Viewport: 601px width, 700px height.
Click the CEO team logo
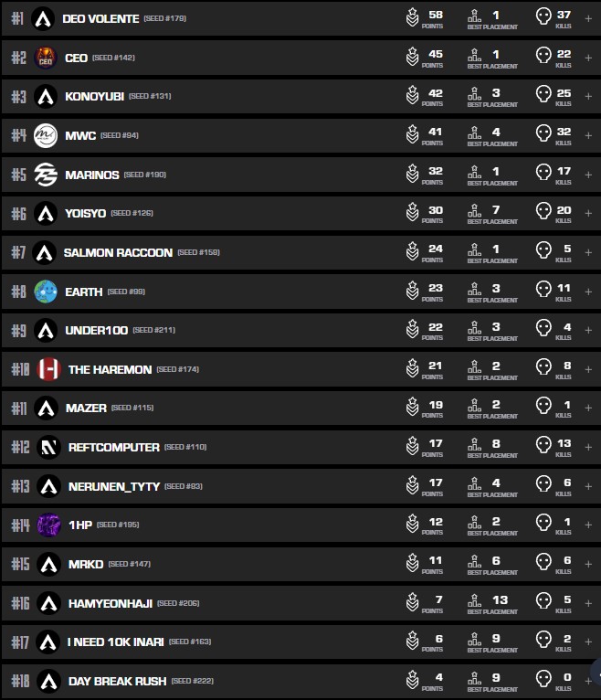coord(46,58)
